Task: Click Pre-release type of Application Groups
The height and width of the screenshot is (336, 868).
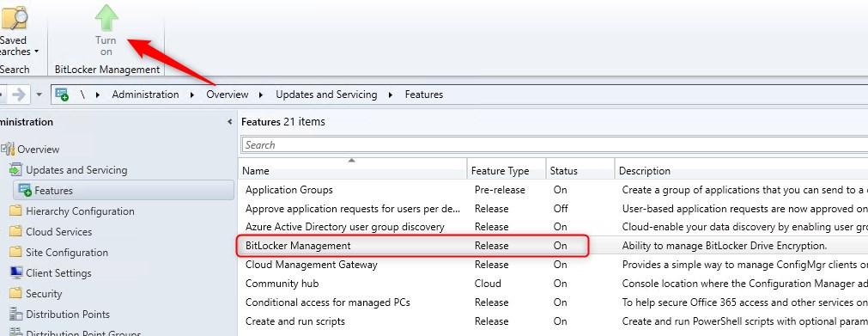Action: tap(500, 190)
